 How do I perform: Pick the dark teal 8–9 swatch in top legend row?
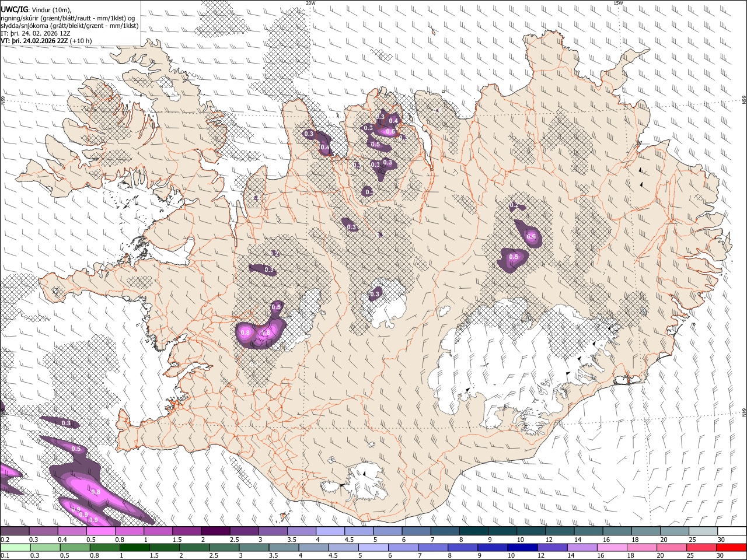click(473, 531)
